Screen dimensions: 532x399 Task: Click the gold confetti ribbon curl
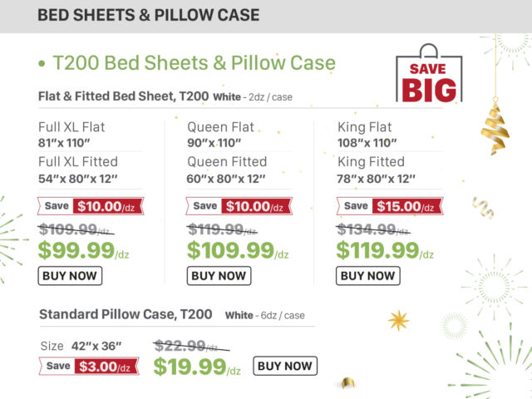click(482, 207)
